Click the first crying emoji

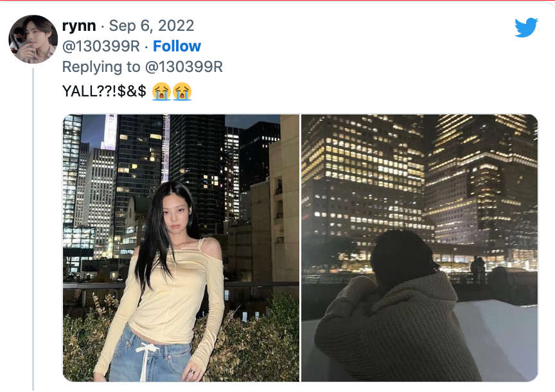tap(161, 92)
